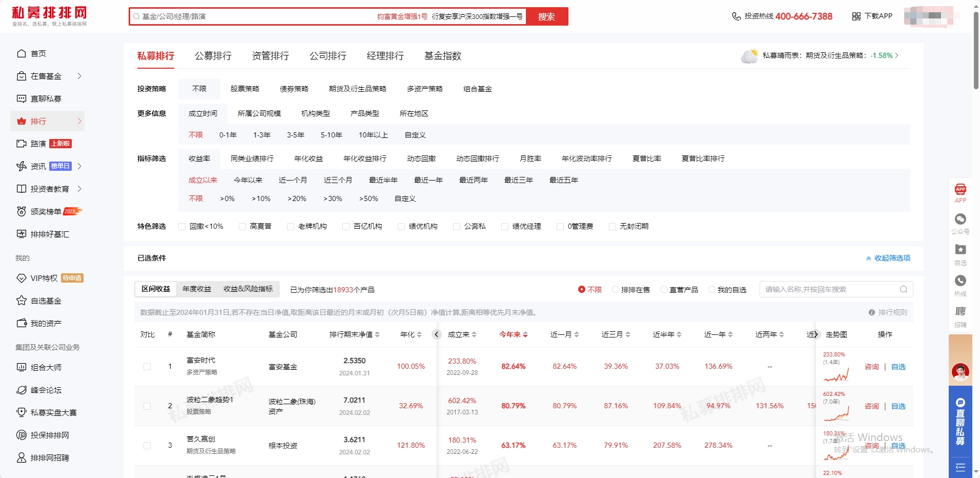Screen dimensions: 980x478
Task: Sort by 近一年 column arrows
Action: click(730, 334)
